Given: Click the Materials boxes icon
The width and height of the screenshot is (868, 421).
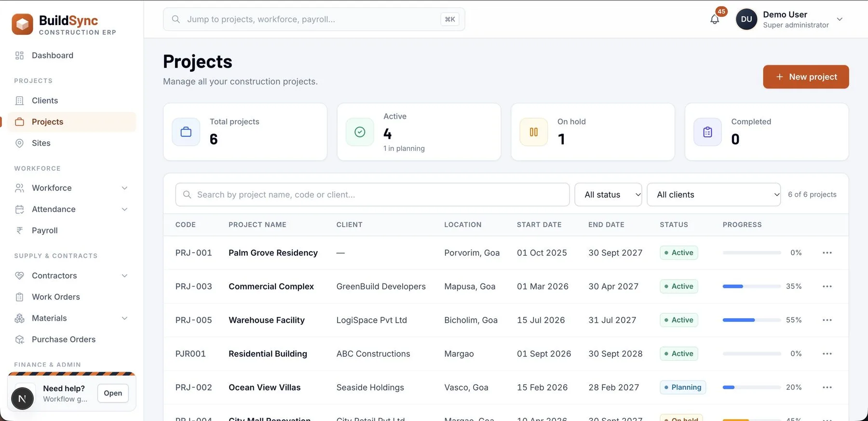Looking at the screenshot, I should tap(19, 318).
